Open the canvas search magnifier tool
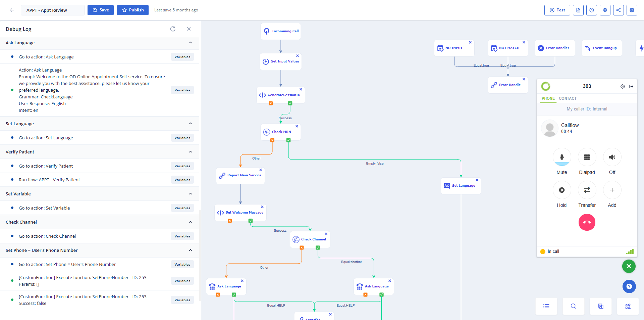Screen dimensions: 644x320 pos(573,306)
